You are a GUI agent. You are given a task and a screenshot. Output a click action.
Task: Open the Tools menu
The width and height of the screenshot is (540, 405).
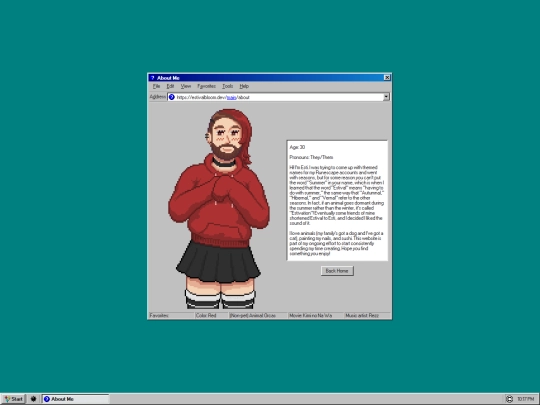tap(227, 86)
